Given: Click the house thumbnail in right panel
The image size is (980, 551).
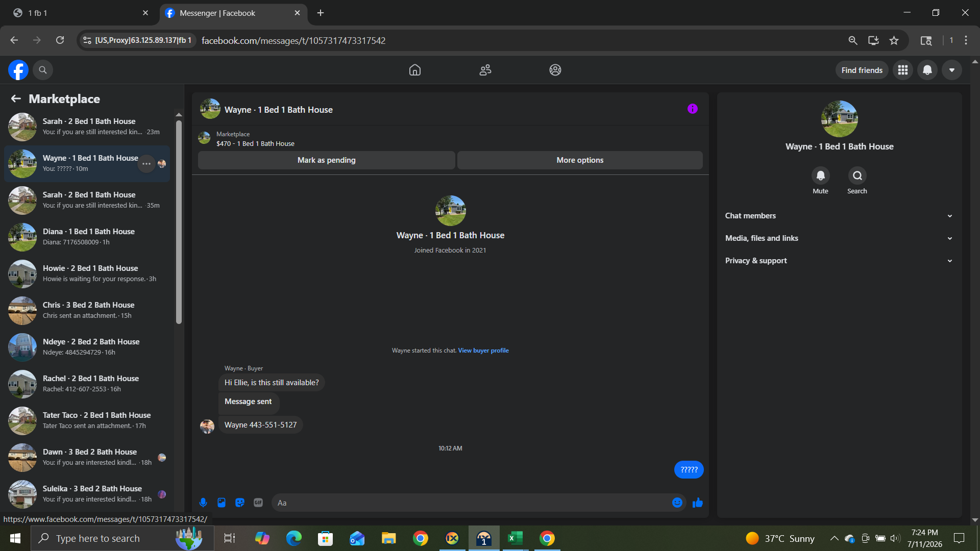Looking at the screenshot, I should click(840, 119).
